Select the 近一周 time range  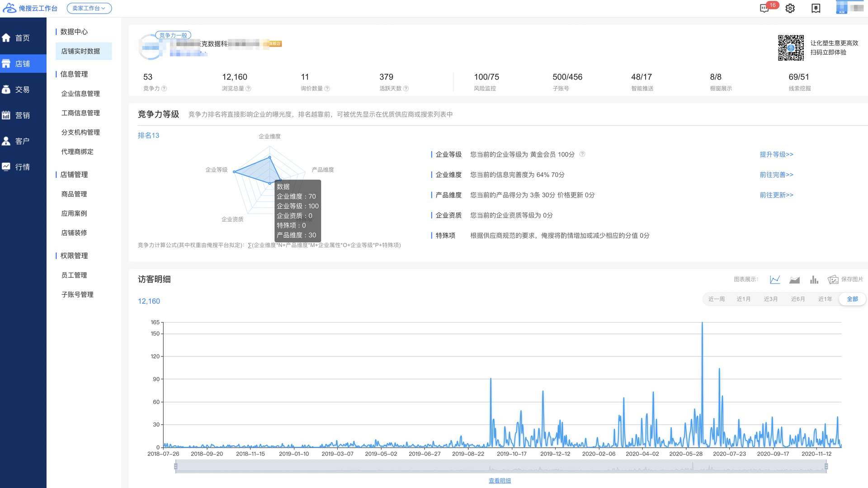click(x=716, y=299)
